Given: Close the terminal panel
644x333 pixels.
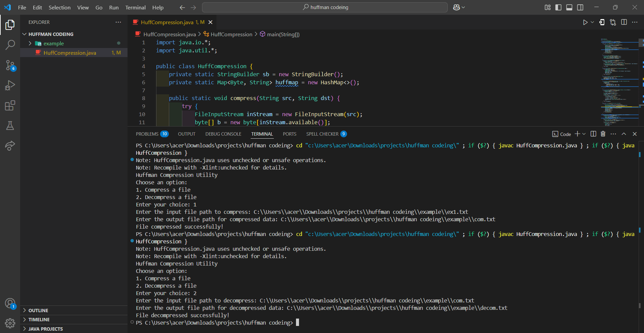Looking at the screenshot, I should coord(635,134).
